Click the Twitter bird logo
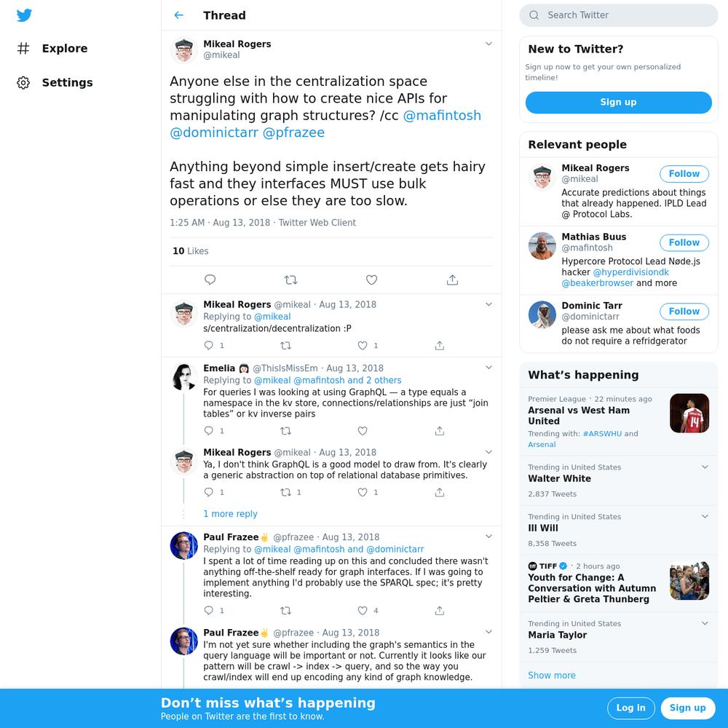 tap(24, 15)
